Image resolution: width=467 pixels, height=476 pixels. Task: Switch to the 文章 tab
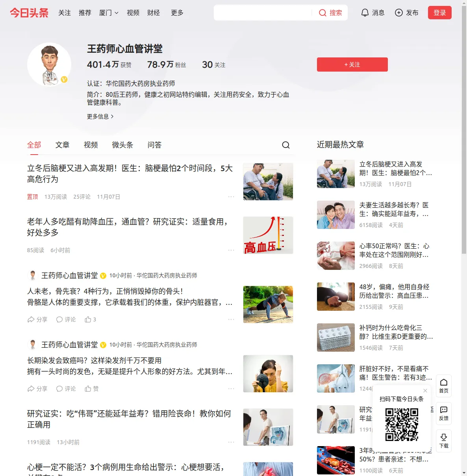pos(63,145)
